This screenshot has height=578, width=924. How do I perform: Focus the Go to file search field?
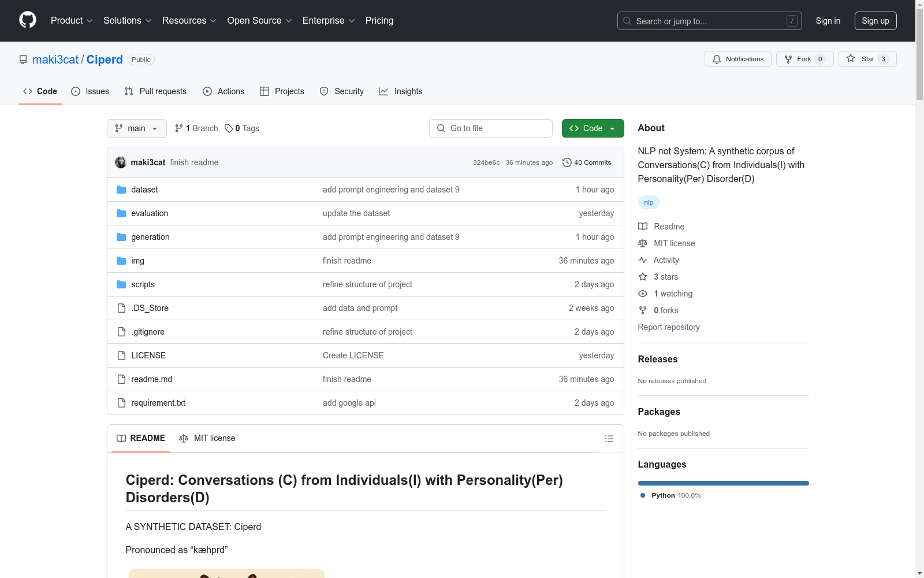pos(491,128)
